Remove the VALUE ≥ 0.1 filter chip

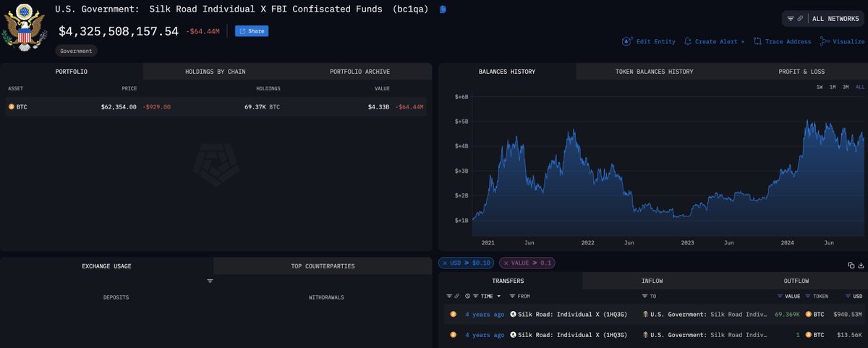click(506, 263)
